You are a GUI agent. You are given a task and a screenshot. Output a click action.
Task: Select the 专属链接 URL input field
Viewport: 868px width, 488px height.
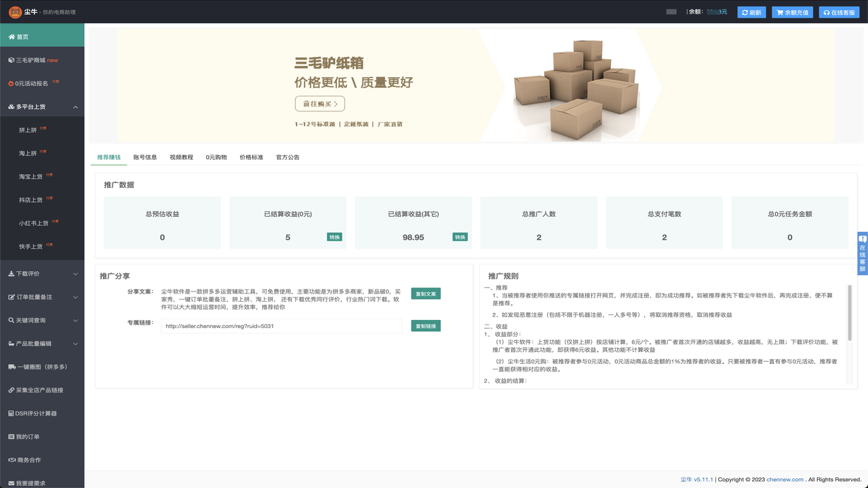(281, 326)
